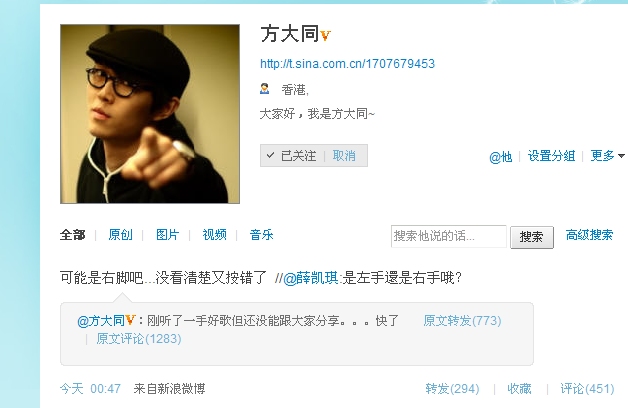The width and height of the screenshot is (628, 408).
Task: Select the 音乐 filter tab
Action: click(262, 235)
